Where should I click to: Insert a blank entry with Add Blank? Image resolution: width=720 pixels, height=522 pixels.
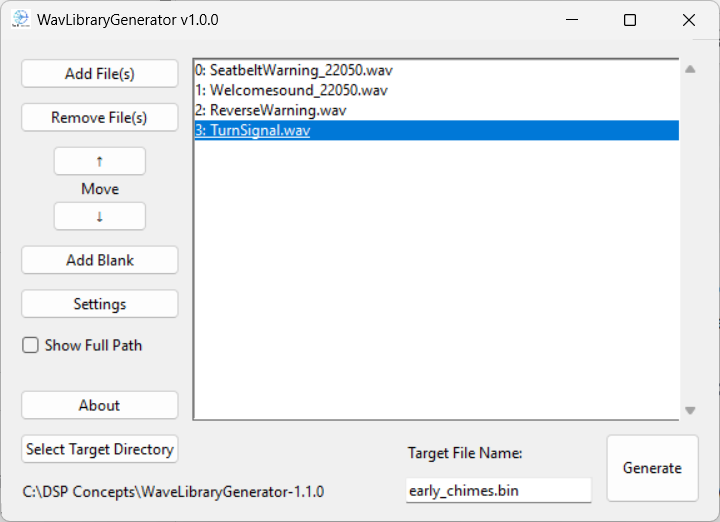(x=100, y=260)
